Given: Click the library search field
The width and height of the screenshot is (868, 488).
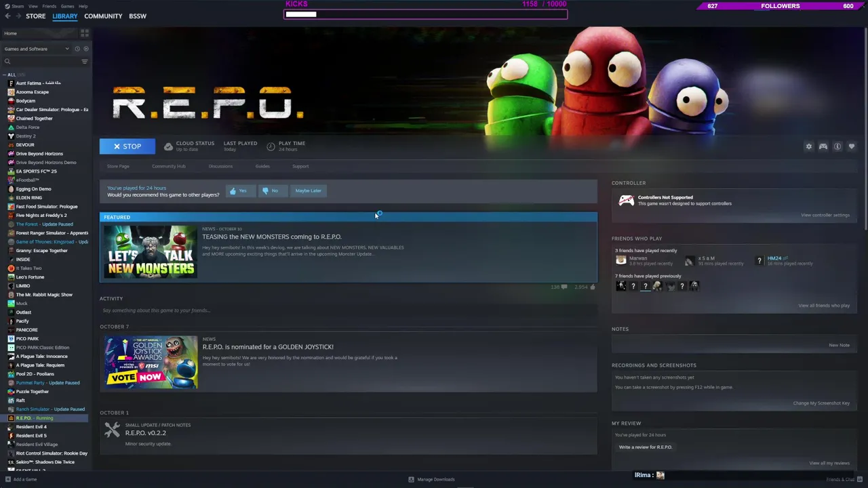Looking at the screenshot, I should 45,62.
